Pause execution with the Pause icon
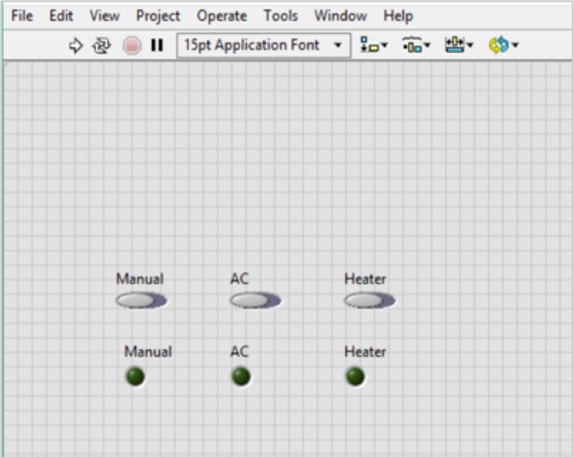The height and width of the screenshot is (458, 574). pos(157,45)
